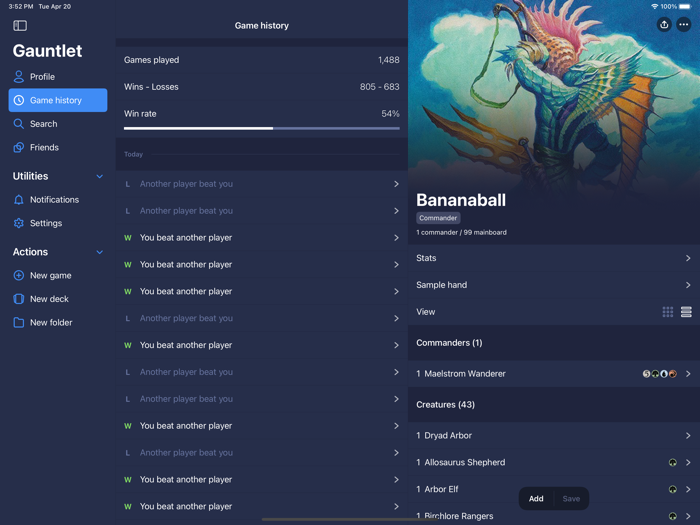Select Search in sidebar
This screenshot has height=525, width=700.
point(58,124)
